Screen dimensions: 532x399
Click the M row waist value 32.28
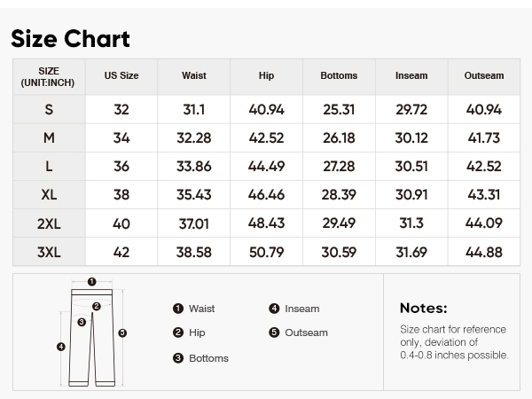193,138
